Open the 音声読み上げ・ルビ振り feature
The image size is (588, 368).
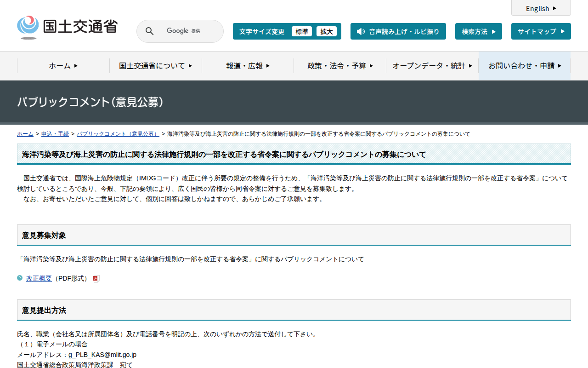coord(398,31)
